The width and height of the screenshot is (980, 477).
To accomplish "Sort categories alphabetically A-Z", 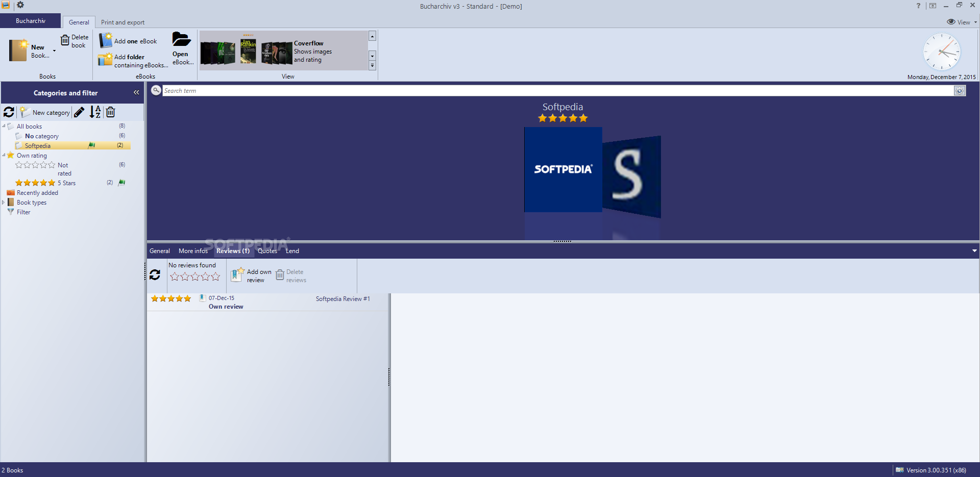I will pos(95,112).
